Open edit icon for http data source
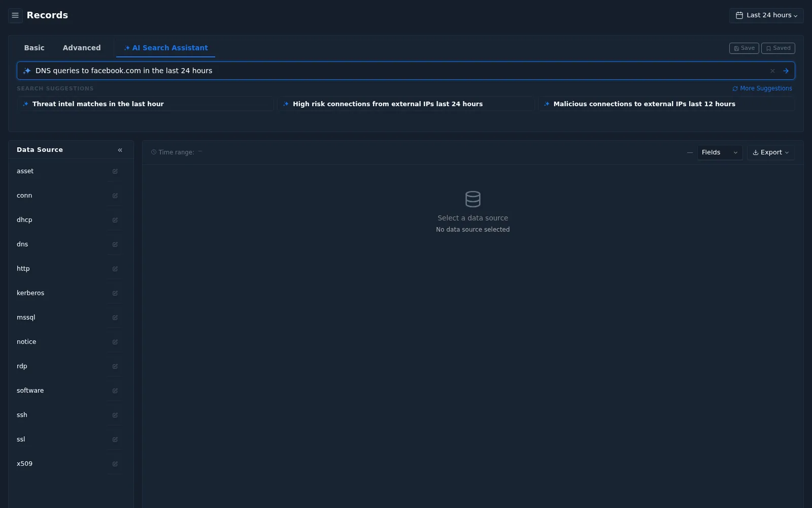 pos(115,269)
